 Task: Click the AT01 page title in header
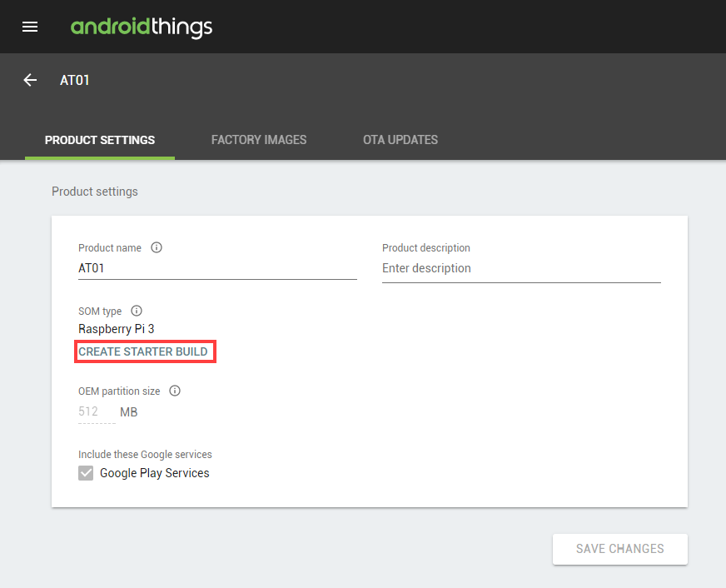pos(75,80)
